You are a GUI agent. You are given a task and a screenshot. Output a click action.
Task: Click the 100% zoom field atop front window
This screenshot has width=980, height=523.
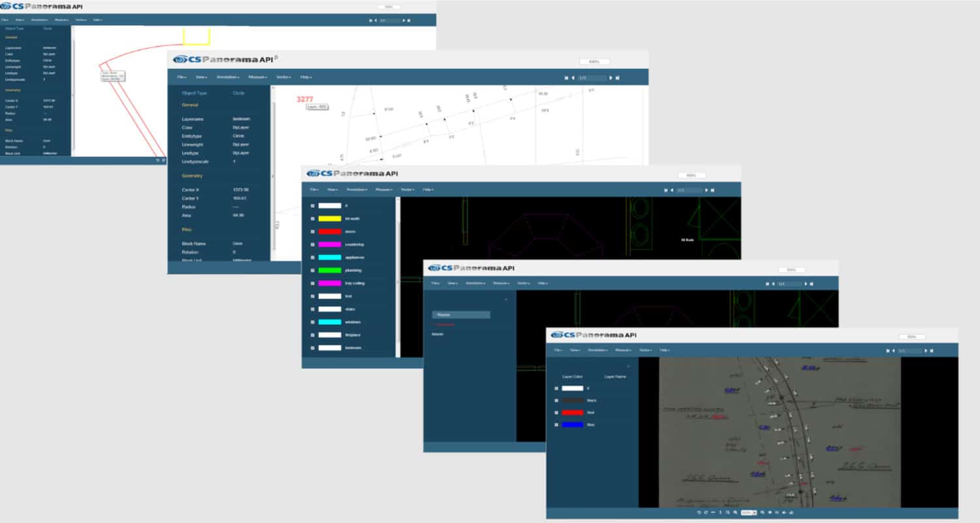pos(912,337)
